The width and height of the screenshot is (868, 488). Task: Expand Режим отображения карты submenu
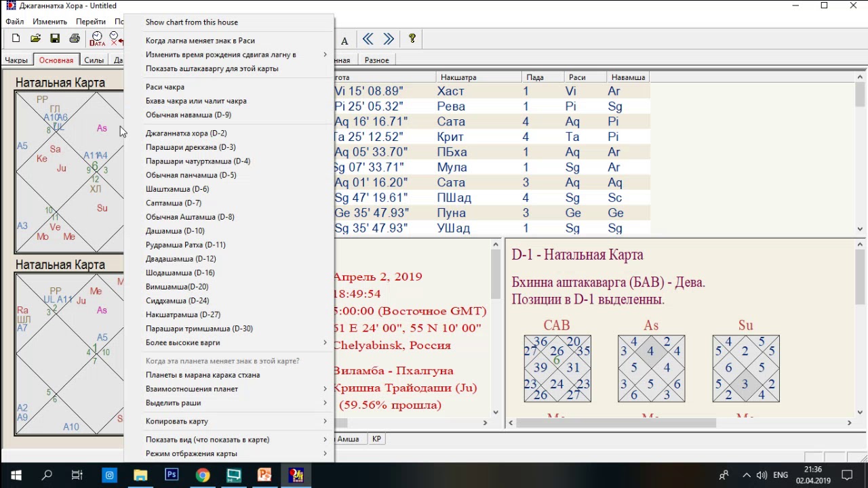pos(229,453)
